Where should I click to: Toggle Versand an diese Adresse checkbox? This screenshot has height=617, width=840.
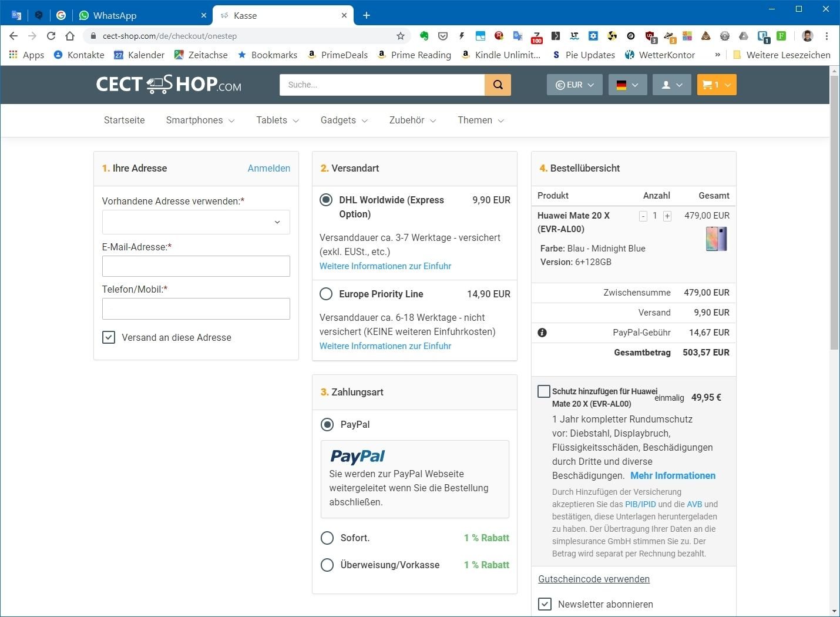[x=109, y=337]
